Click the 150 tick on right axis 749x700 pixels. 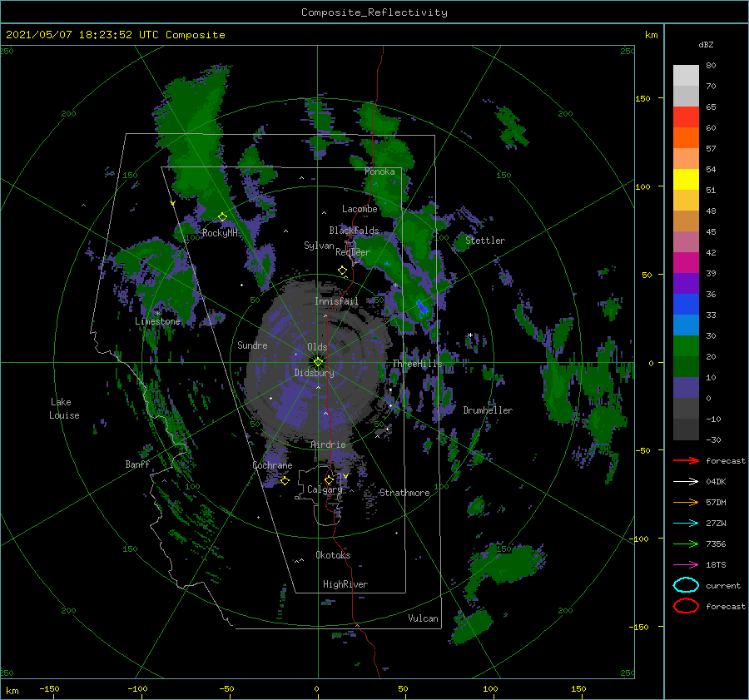[642, 98]
